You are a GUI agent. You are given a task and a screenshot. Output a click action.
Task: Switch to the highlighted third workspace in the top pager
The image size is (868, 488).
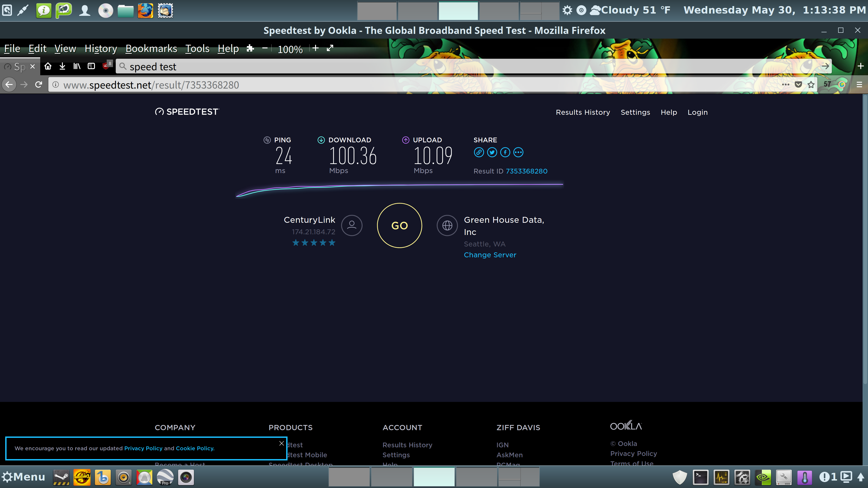click(x=458, y=11)
